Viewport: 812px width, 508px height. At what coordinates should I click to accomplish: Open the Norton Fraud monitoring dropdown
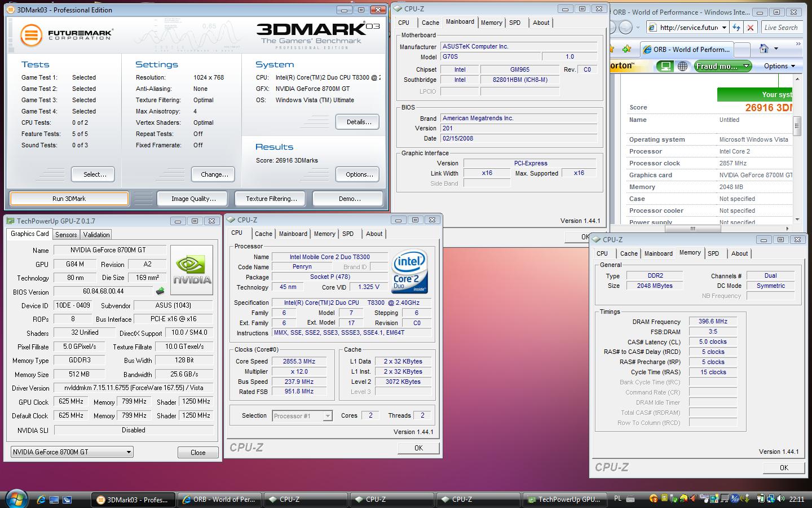click(746, 66)
